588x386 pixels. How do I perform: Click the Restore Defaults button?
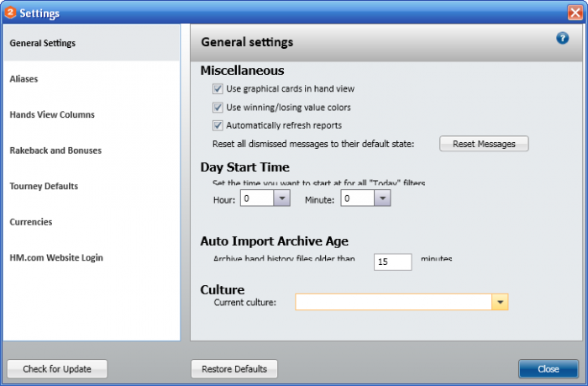pos(234,369)
